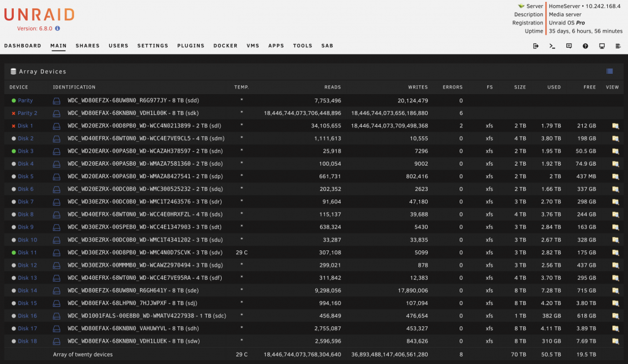
Task: Browse Disk 18 with its folder view icon
Action: [x=615, y=341]
